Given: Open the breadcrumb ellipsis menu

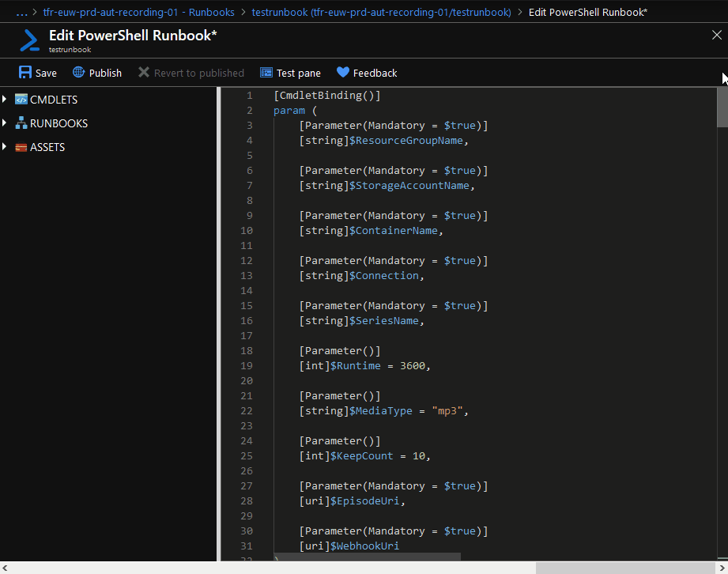Looking at the screenshot, I should 21,13.
